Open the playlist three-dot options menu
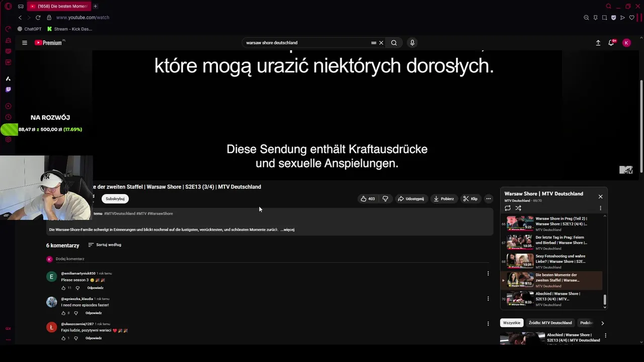 tap(600, 208)
